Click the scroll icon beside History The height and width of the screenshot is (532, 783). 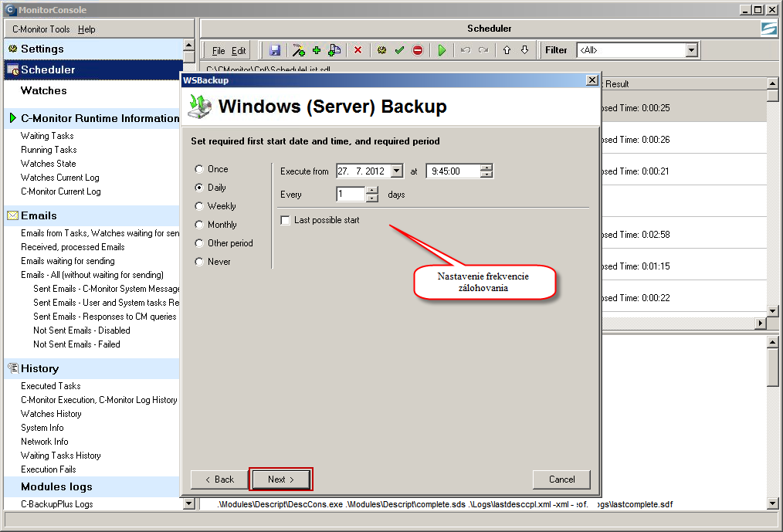click(13, 368)
